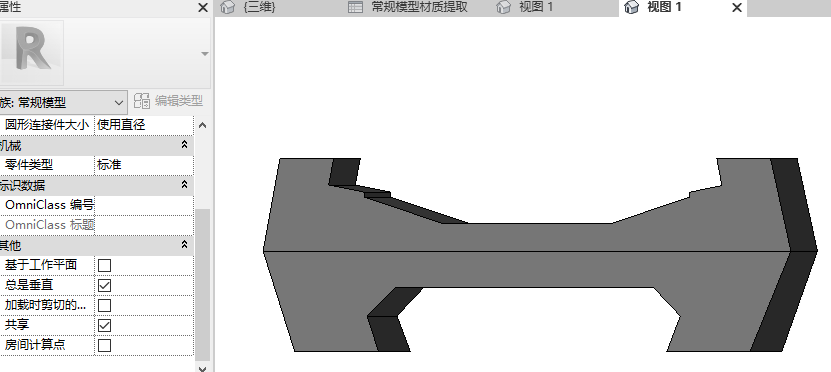The image size is (831, 372).
Task: Click the {三维} tab 3D view icon
Action: (x=228, y=7)
